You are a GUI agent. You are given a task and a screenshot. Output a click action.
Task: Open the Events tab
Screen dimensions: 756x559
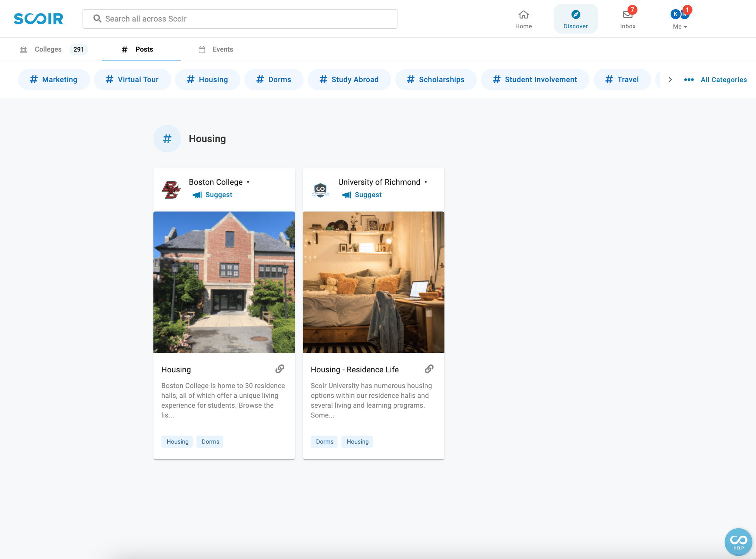click(x=222, y=49)
